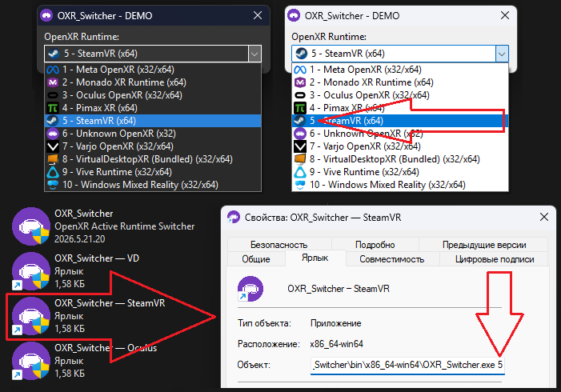Choose 5 - SteamVR (x64) in dark list
This screenshot has height=392, width=561.
[x=153, y=121]
